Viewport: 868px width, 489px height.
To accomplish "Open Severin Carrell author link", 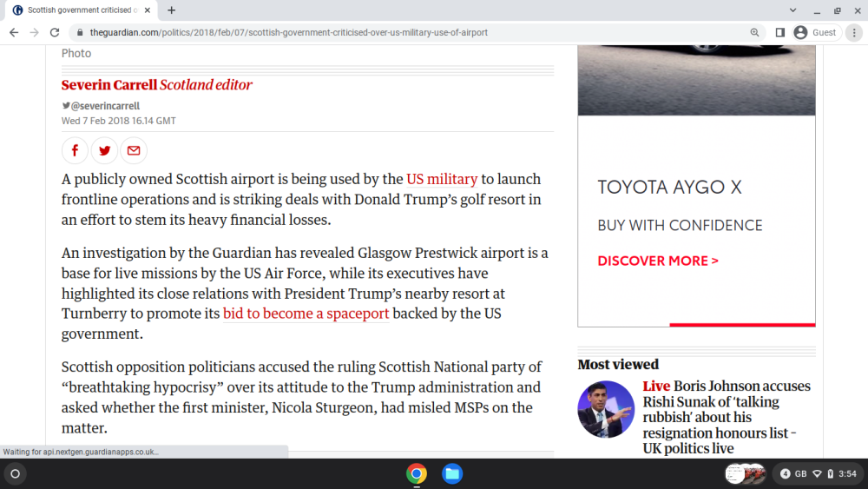I will (x=109, y=85).
